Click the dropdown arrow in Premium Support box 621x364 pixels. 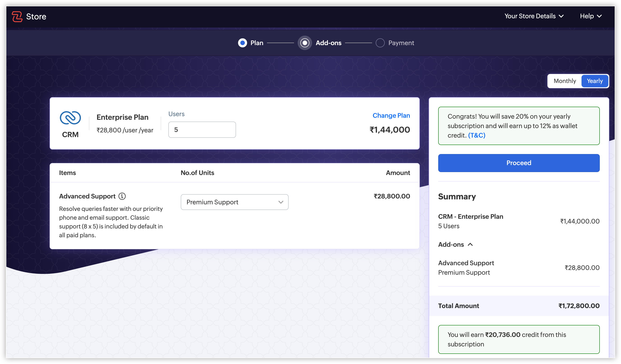coord(281,202)
